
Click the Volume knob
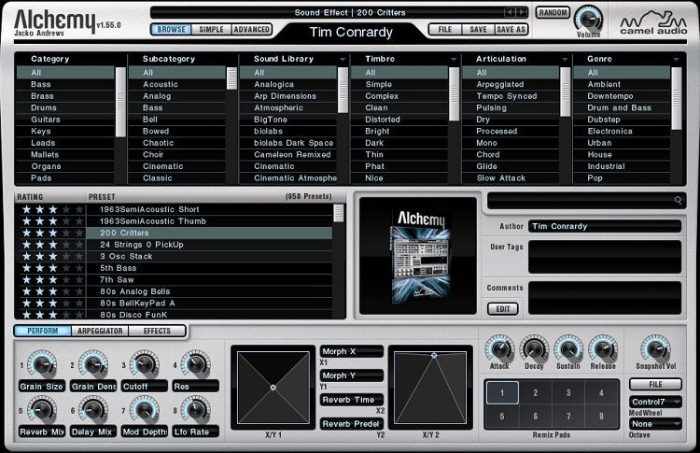589,16
